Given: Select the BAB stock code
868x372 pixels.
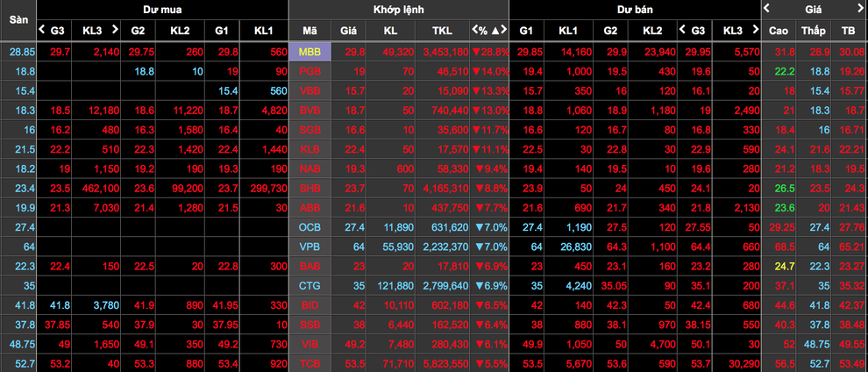Looking at the screenshot, I should click(x=310, y=266).
